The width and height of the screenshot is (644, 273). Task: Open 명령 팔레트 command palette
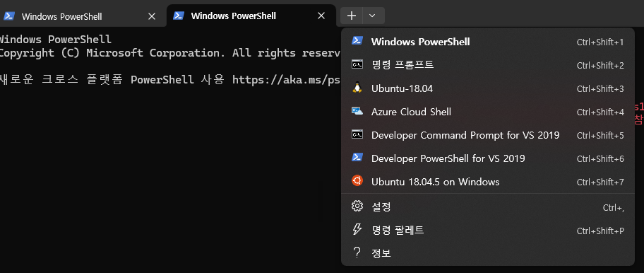(487, 231)
